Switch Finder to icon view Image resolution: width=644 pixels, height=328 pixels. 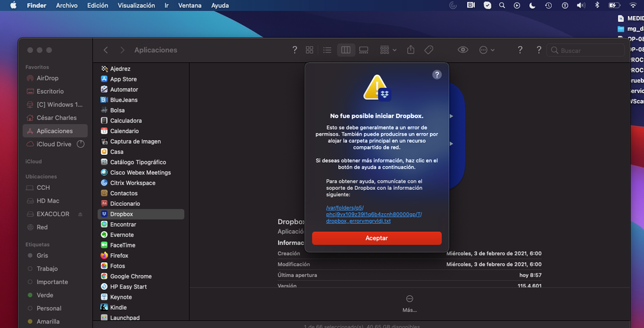[309, 50]
